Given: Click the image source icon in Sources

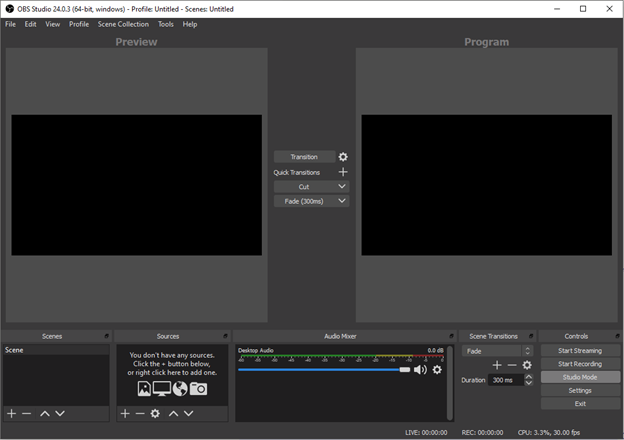Looking at the screenshot, I should tap(144, 388).
